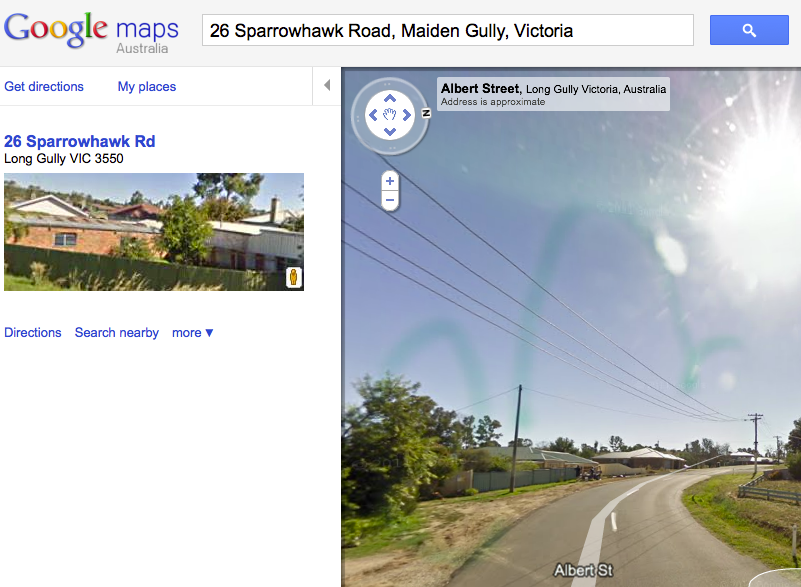801x587 pixels.
Task: Open the 26 Sparrowhawk Rd result title
Action: pos(80,141)
